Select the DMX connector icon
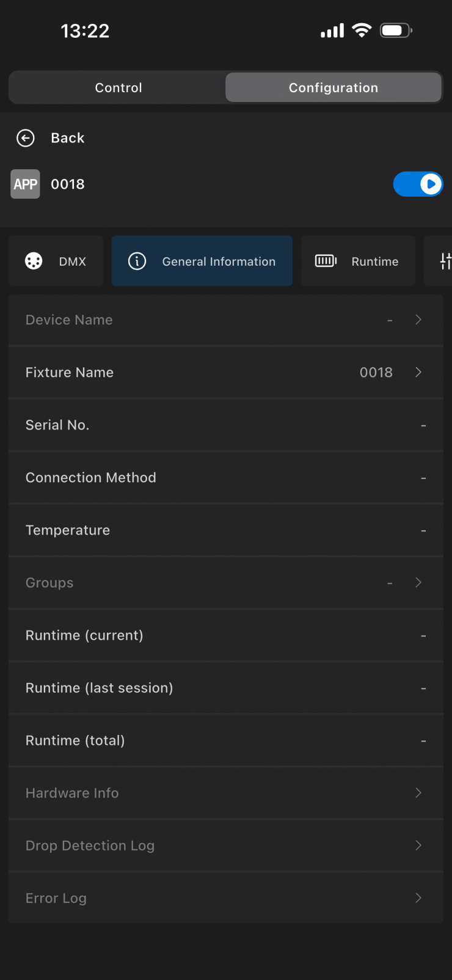 (34, 261)
